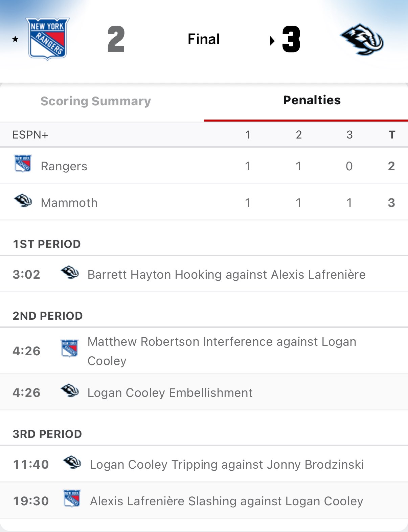
Task: Tap the Mammoth logo beside the Embellishment penalty
Action: pyautogui.click(x=70, y=390)
